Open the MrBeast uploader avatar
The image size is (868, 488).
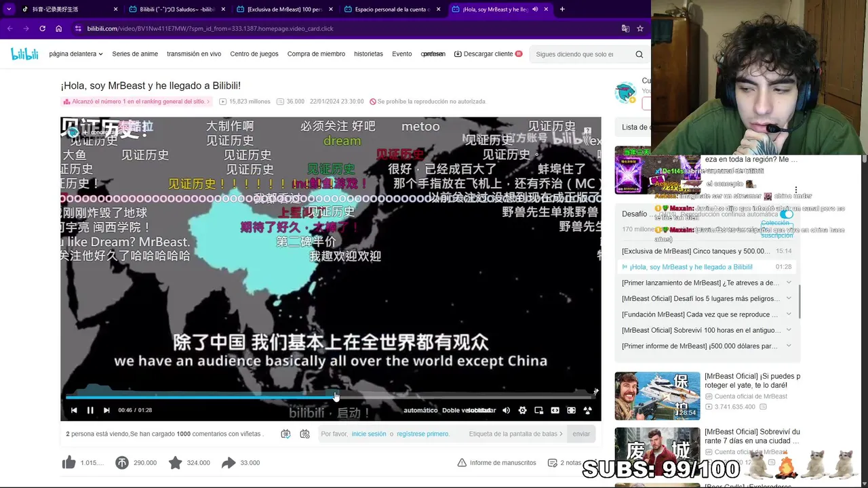(625, 93)
